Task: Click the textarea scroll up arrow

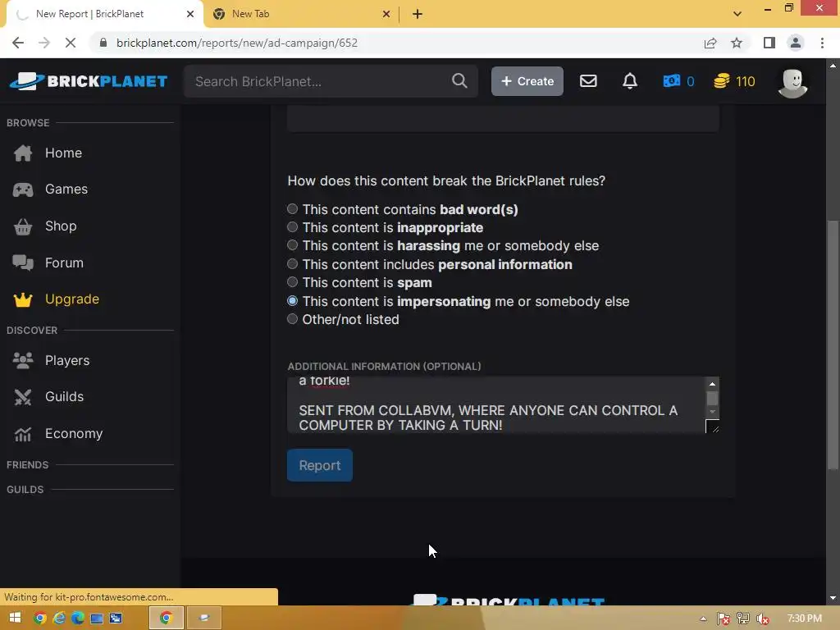Action: click(x=712, y=384)
